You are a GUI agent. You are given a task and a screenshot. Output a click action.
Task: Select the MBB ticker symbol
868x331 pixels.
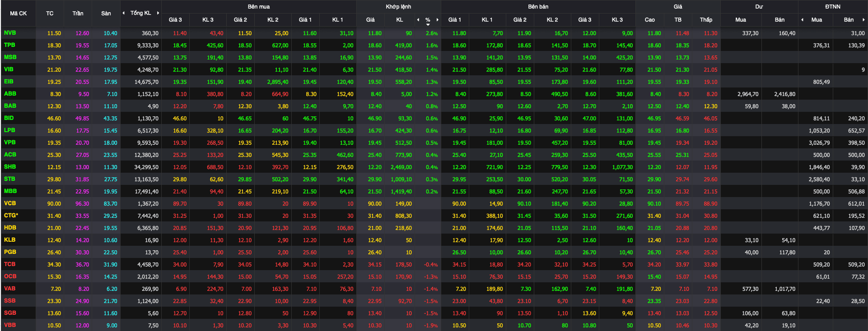pyautogui.click(x=10, y=191)
